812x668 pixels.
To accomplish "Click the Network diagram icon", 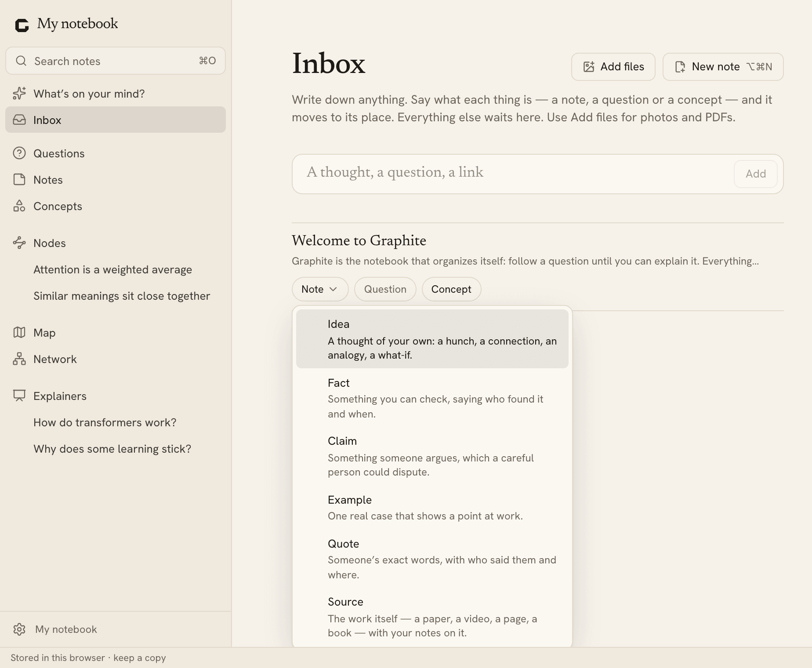I will pos(19,359).
